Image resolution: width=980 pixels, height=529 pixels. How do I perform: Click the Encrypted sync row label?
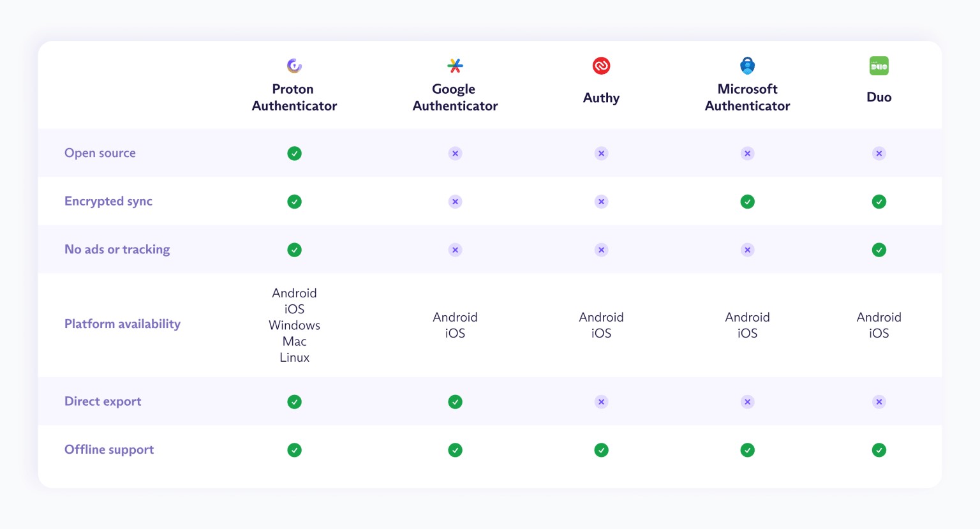coord(108,202)
